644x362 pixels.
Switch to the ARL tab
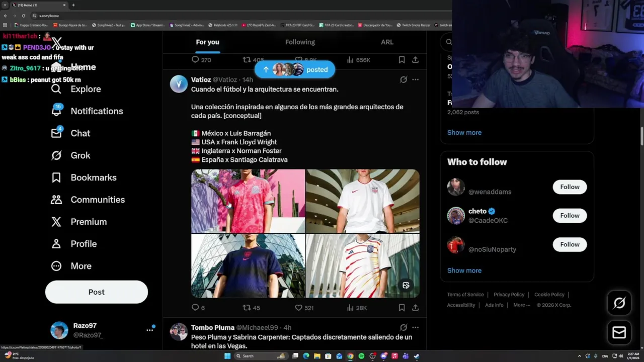(x=387, y=42)
